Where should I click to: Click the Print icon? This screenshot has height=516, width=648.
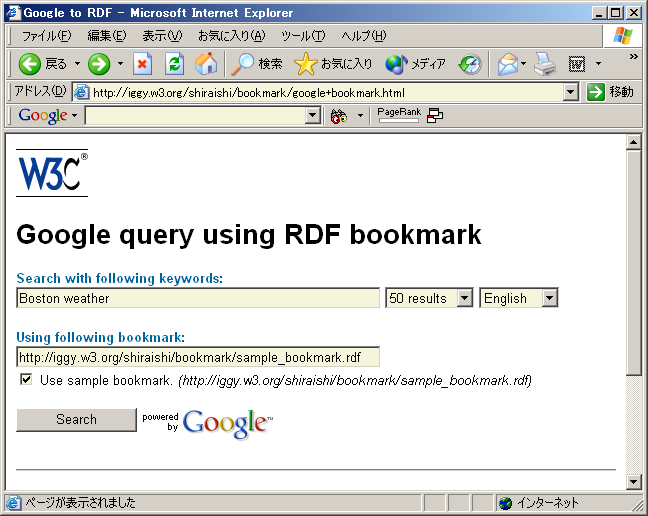tap(544, 64)
